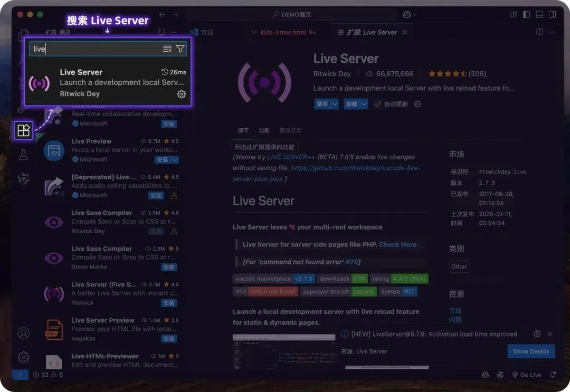
Task: Expand the 卸载 dropdown arrow
Action: [x=364, y=104]
